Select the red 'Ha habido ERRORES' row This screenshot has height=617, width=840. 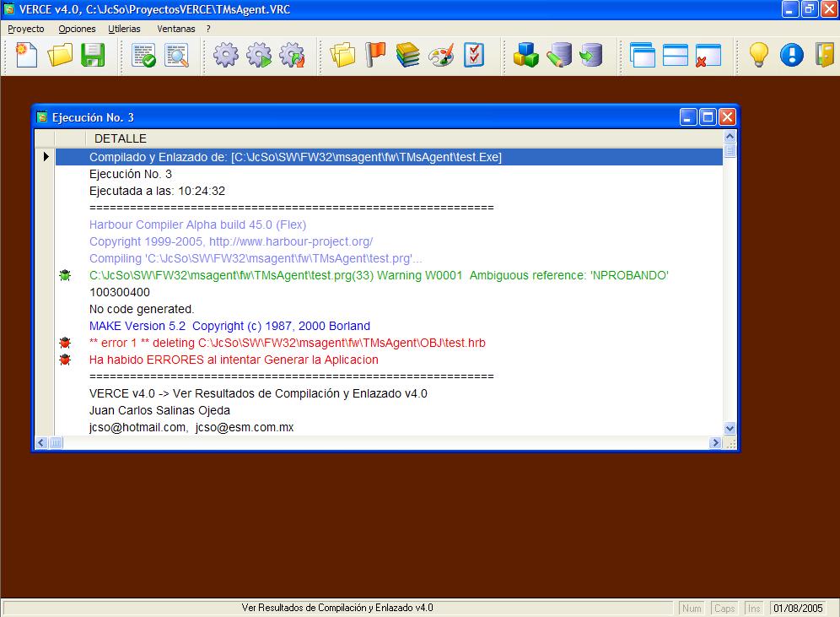point(234,360)
